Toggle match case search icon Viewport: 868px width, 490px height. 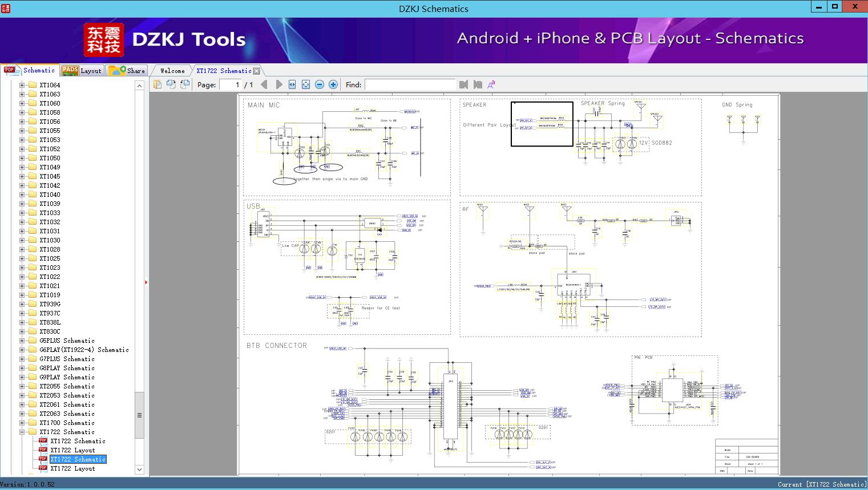click(491, 84)
